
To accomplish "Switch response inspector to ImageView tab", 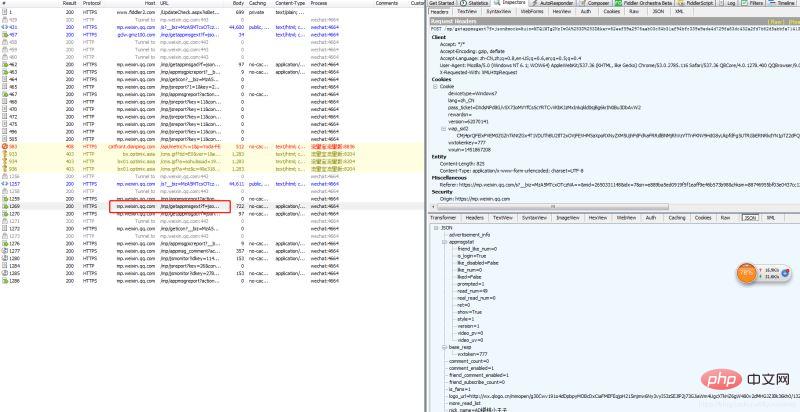I will pos(567,218).
